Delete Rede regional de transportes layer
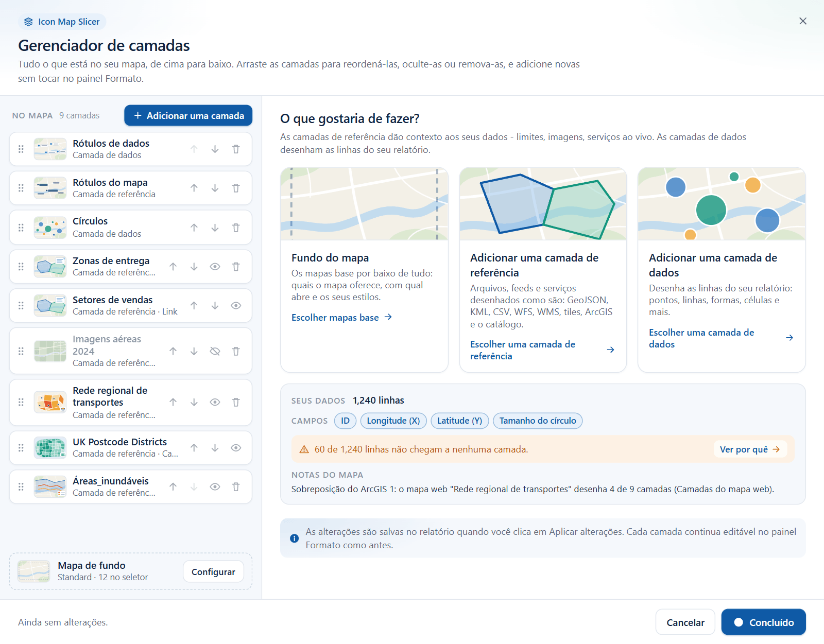 coord(236,403)
